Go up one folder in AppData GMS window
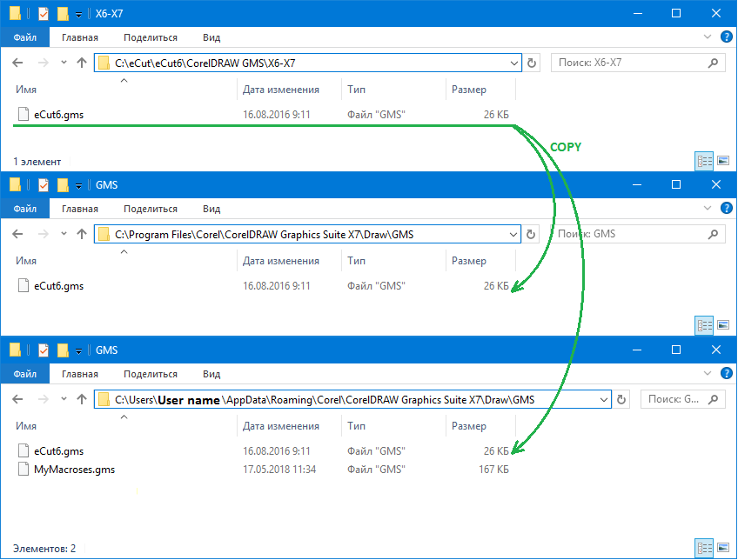 tap(82, 399)
